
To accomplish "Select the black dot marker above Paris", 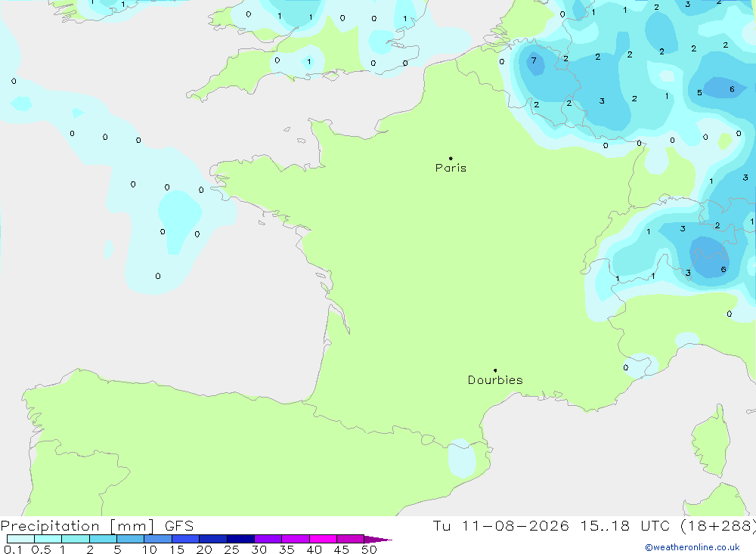I will tap(451, 158).
